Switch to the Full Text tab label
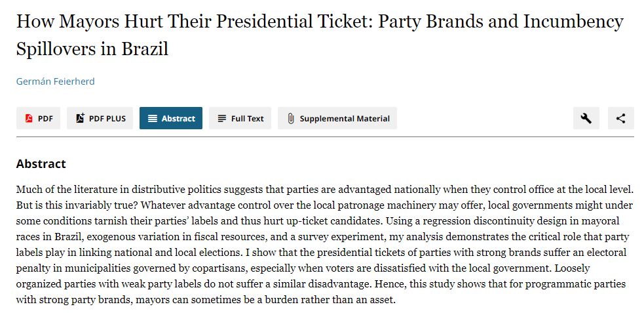The height and width of the screenshot is (313, 644). tap(247, 119)
